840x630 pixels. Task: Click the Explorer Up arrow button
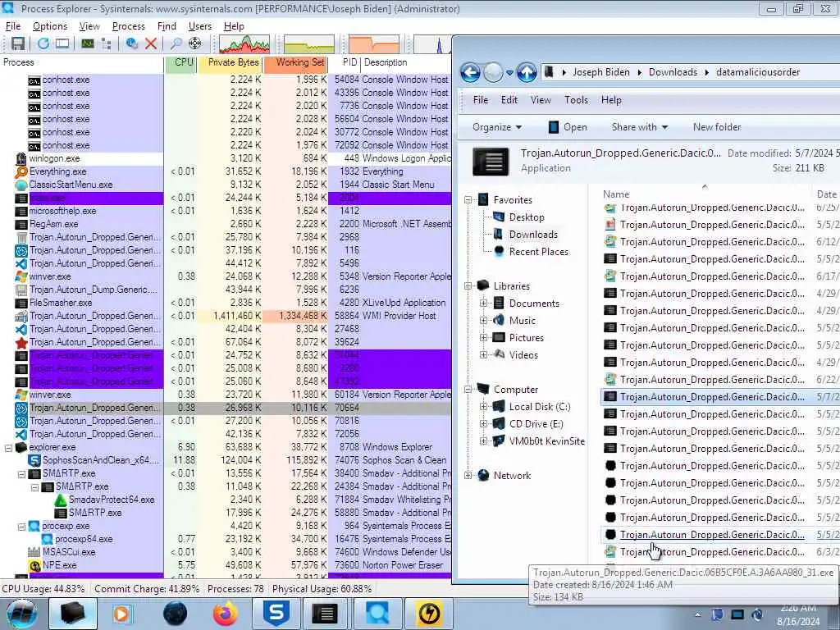tap(527, 72)
